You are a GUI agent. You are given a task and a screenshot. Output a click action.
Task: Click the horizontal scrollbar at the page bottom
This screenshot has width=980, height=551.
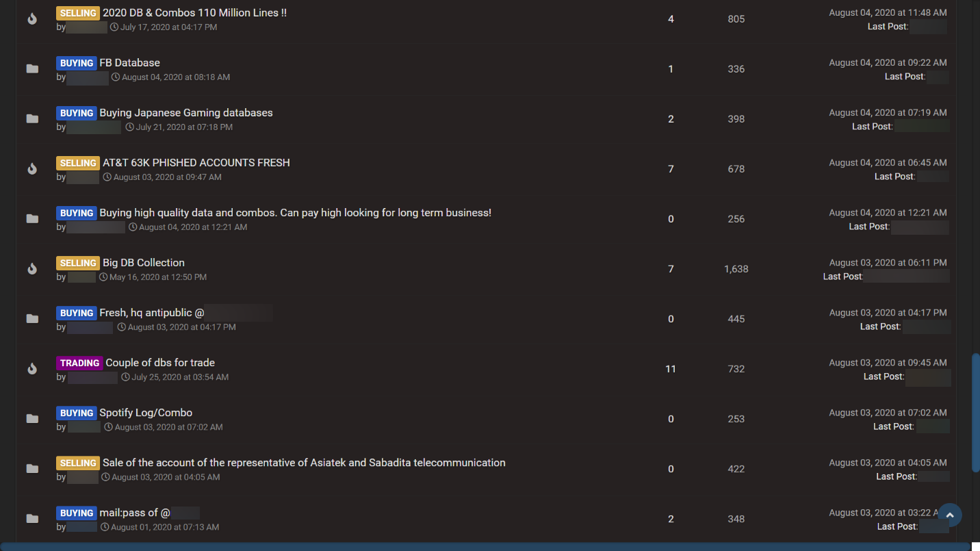pos(485,546)
